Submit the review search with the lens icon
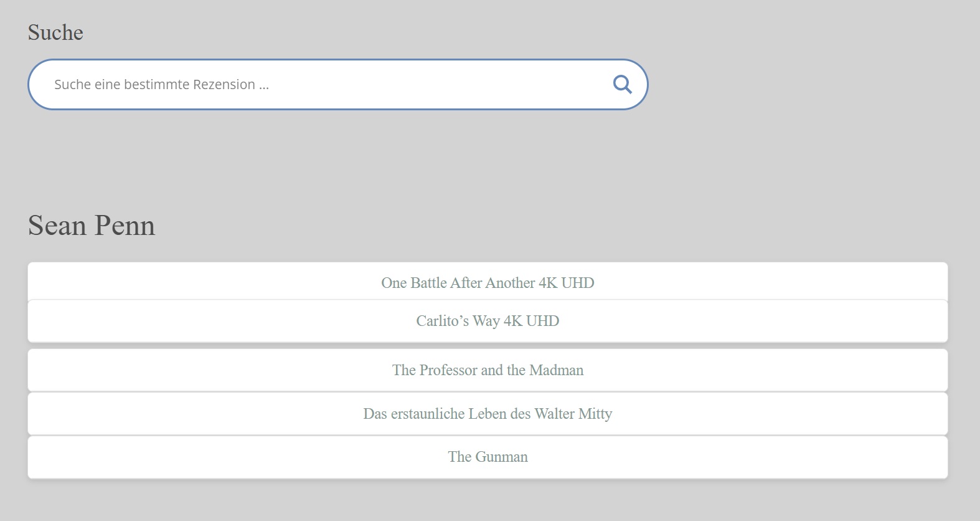 622,84
